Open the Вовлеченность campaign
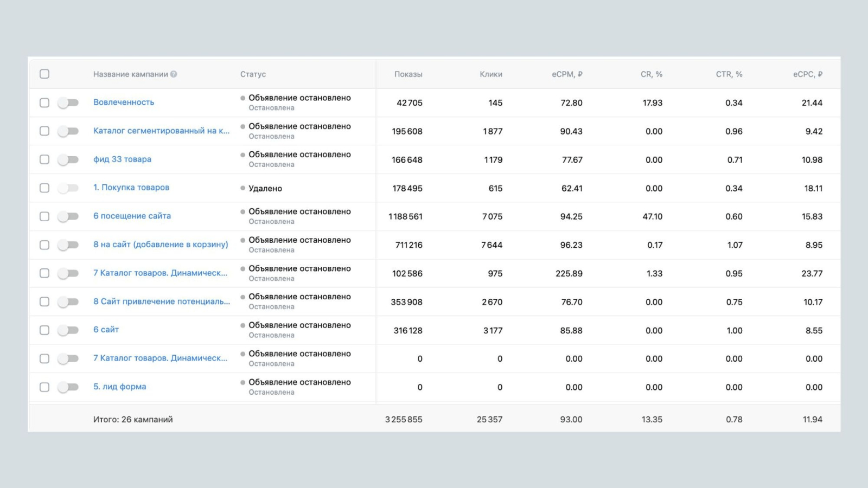 coord(124,102)
